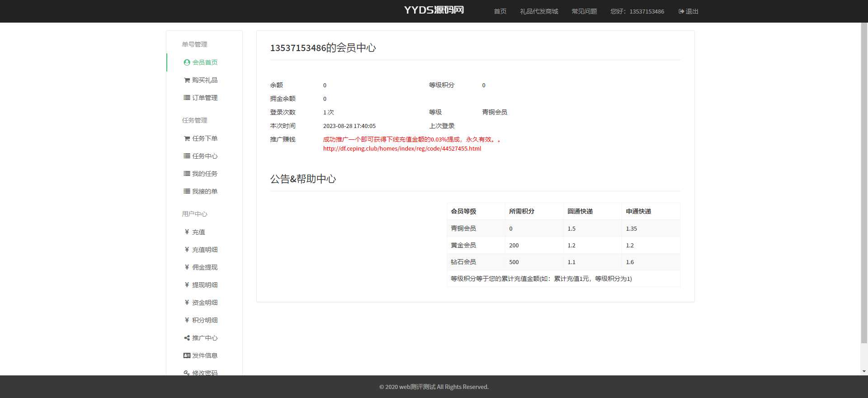
Task: Click the page vertical scrollbar down arrow
Action: point(864,371)
